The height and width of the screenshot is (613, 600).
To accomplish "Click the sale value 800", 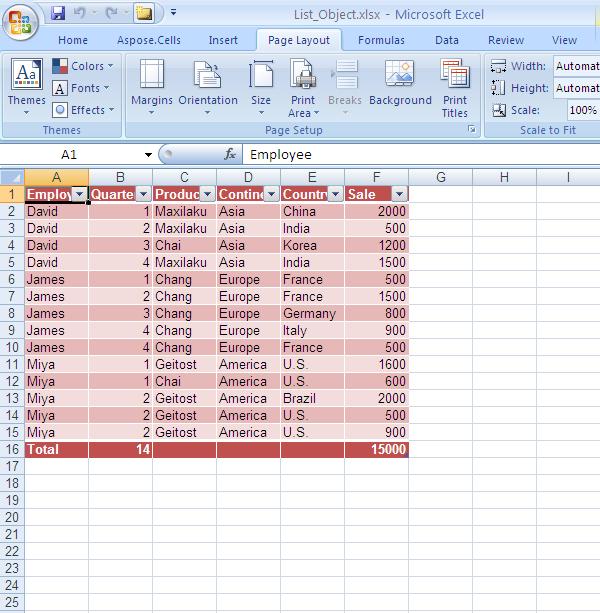I will tap(376, 314).
